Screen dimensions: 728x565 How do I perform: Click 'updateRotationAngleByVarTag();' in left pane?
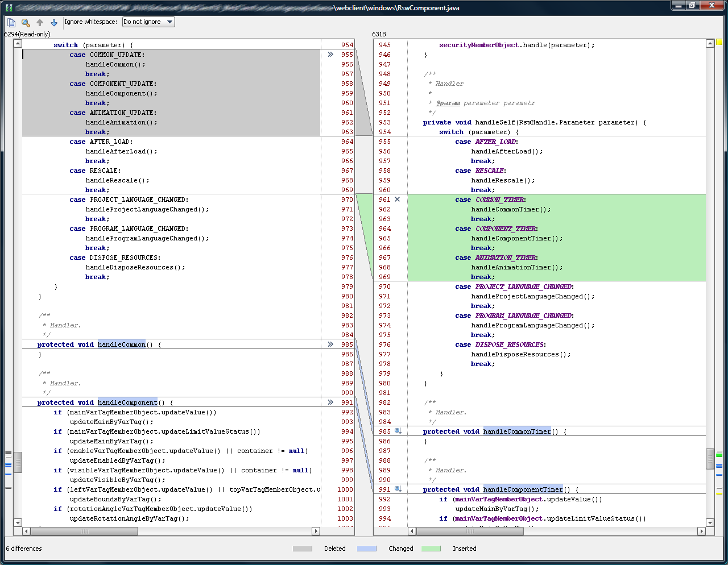point(129,518)
